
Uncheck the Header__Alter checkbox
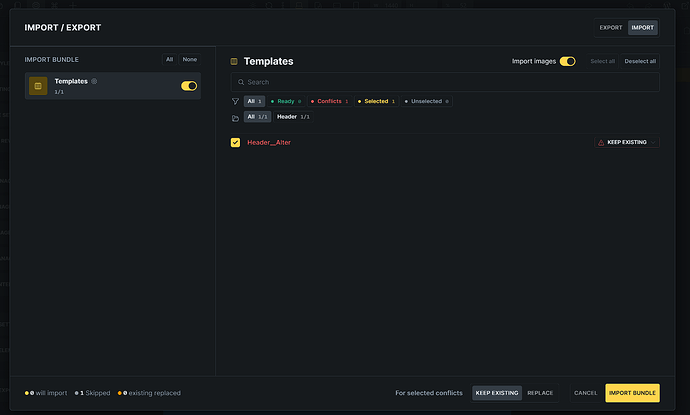tap(235, 143)
